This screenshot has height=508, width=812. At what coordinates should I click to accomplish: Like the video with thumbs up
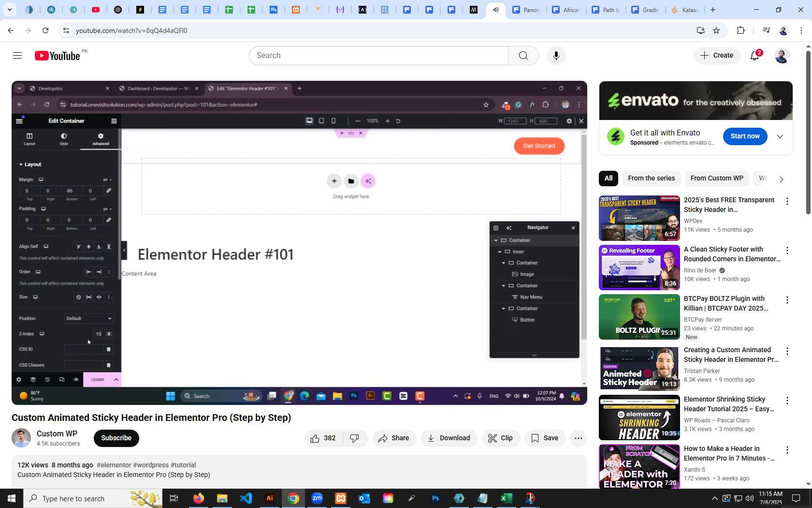point(323,438)
